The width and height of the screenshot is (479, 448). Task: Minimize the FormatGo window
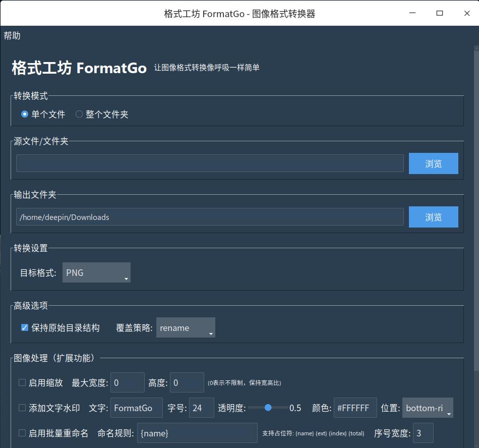(x=412, y=13)
